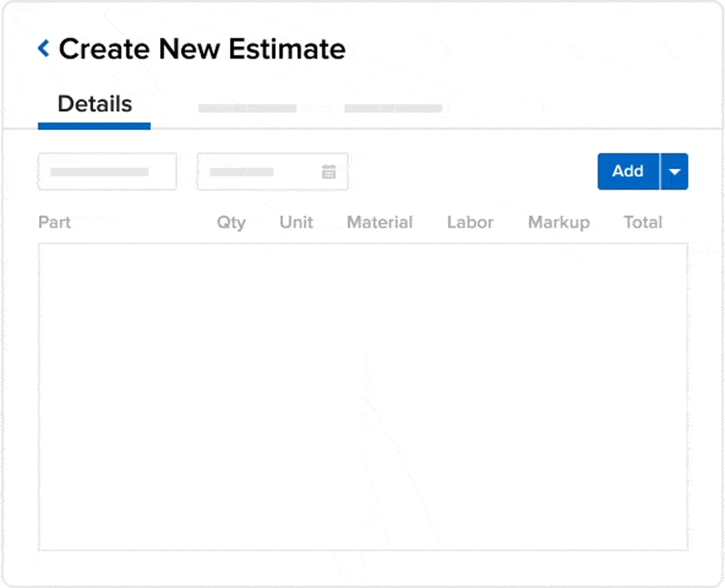725x588 pixels.
Task: Select the third placeholder tab in the row
Action: tap(394, 108)
